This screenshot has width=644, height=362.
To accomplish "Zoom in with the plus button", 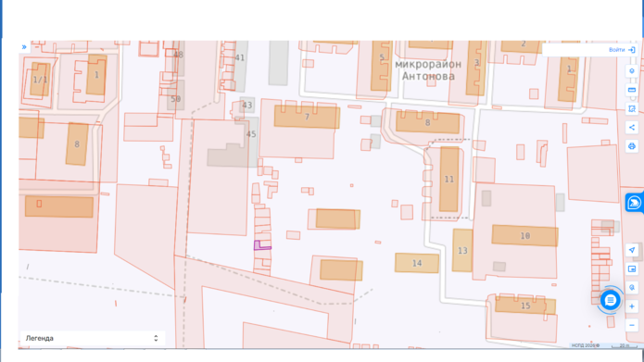I will [632, 306].
